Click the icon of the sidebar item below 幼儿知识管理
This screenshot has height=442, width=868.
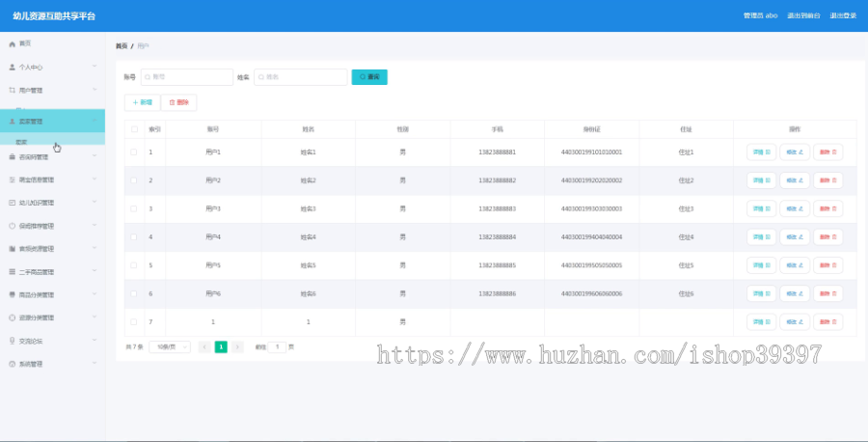click(x=13, y=226)
